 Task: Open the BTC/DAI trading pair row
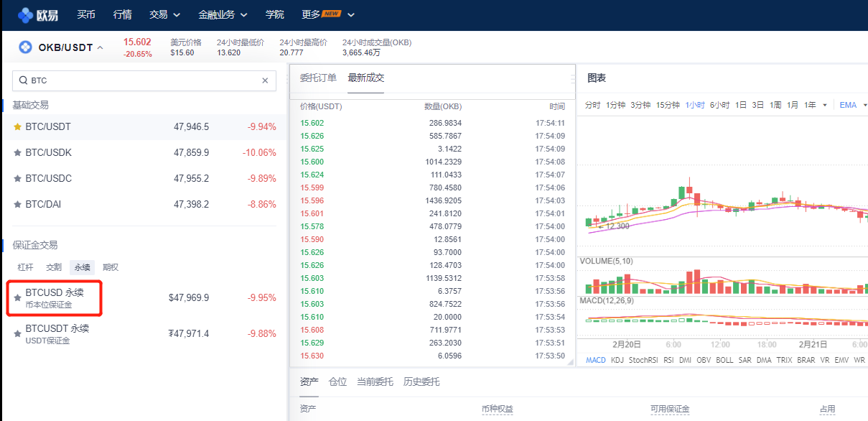(144, 204)
